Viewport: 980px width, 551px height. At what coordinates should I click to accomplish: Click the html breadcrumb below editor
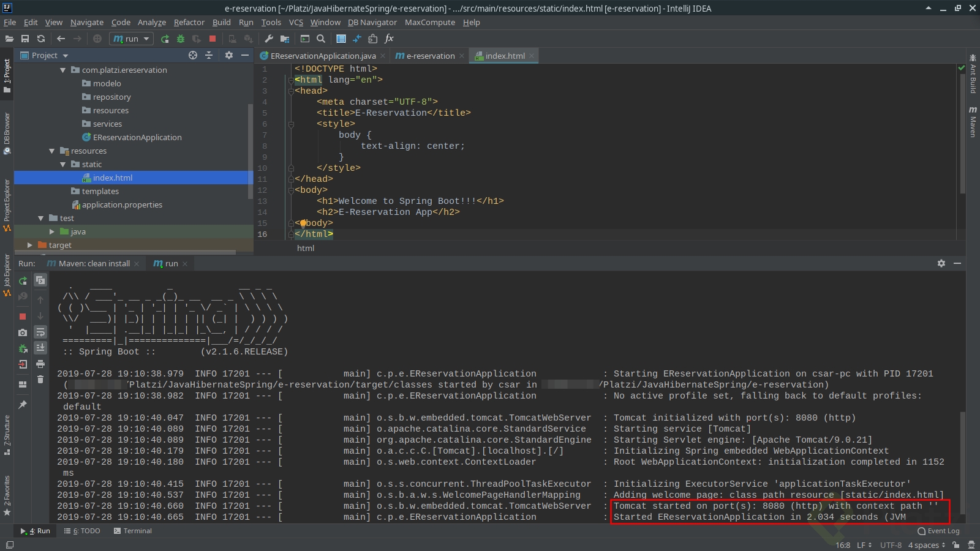click(306, 248)
